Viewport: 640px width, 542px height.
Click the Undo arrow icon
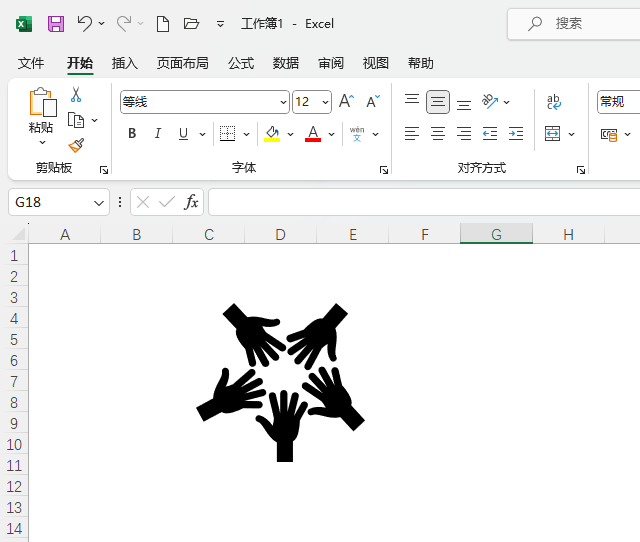pos(84,24)
